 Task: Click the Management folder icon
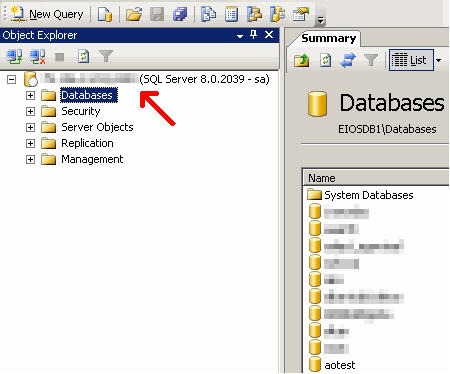(49, 159)
